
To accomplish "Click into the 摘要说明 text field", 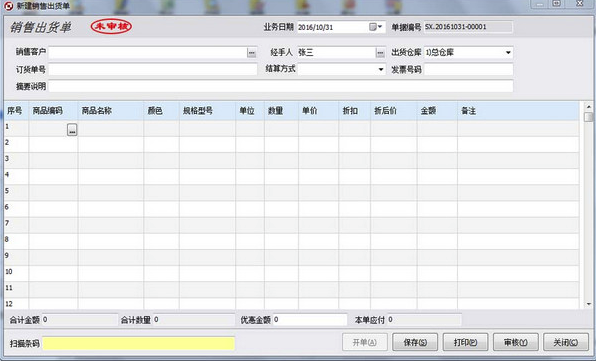I will (x=281, y=86).
